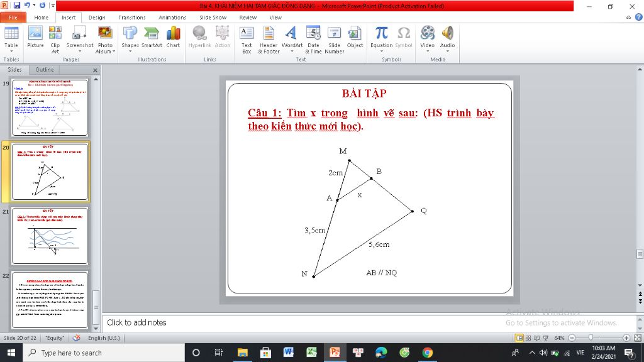Viewport: 644px width, 362px height.
Task: Open Header & Footer settings
Action: [269, 40]
